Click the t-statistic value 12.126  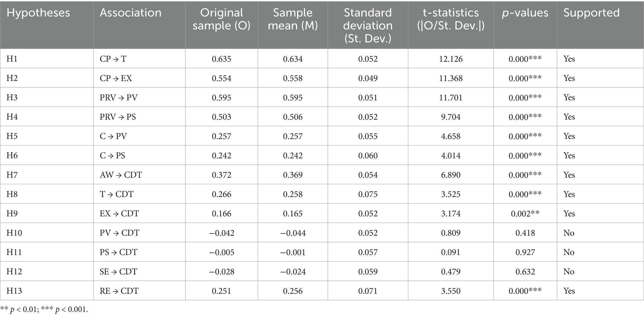click(x=451, y=59)
